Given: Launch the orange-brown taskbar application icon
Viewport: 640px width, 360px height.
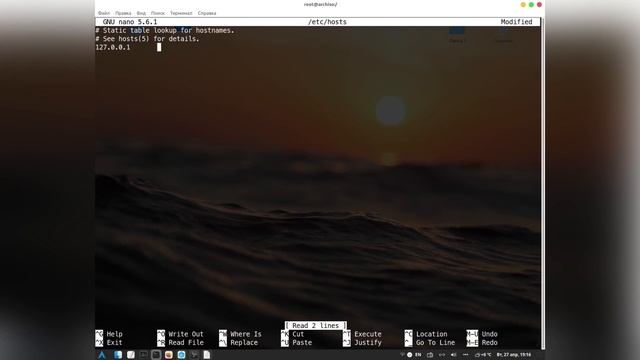Looking at the screenshot, I should 169,355.
